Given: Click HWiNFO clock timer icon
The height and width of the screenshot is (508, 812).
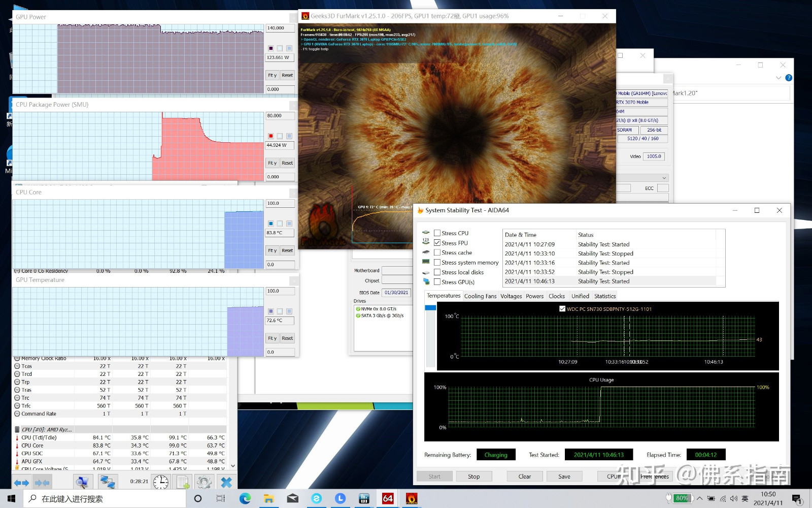Looking at the screenshot, I should tap(161, 482).
